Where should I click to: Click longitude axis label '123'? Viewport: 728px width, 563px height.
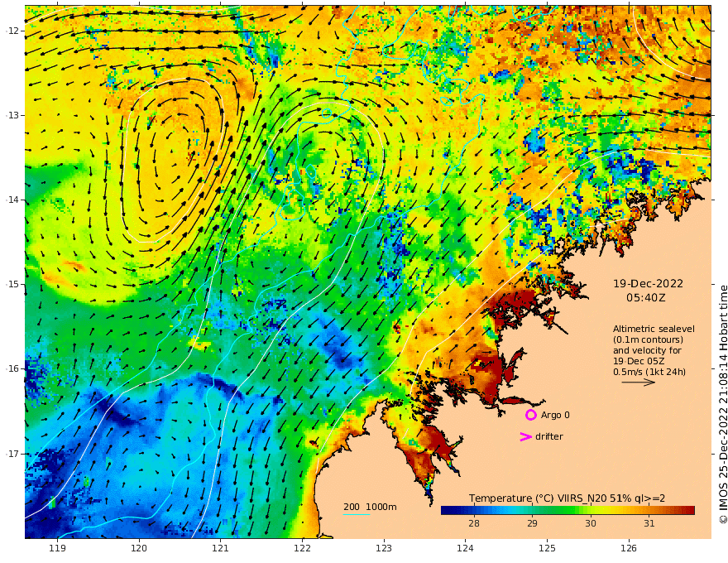pos(384,549)
